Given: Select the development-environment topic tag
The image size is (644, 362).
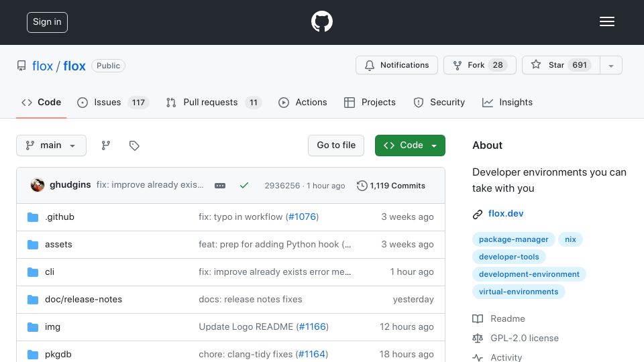Looking at the screenshot, I should [x=529, y=274].
